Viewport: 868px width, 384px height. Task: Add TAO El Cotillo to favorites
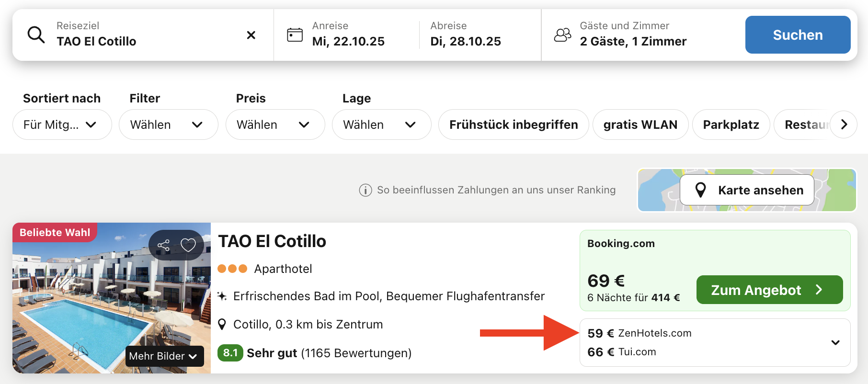188,245
